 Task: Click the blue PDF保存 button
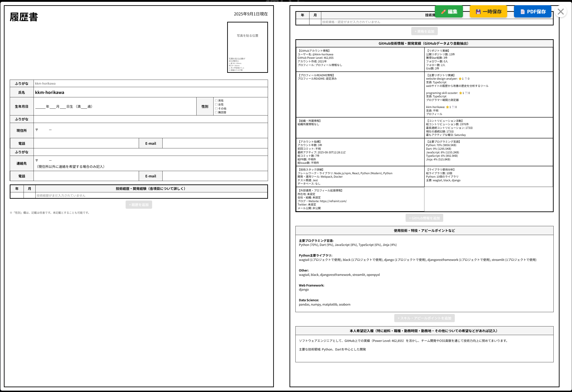(533, 12)
